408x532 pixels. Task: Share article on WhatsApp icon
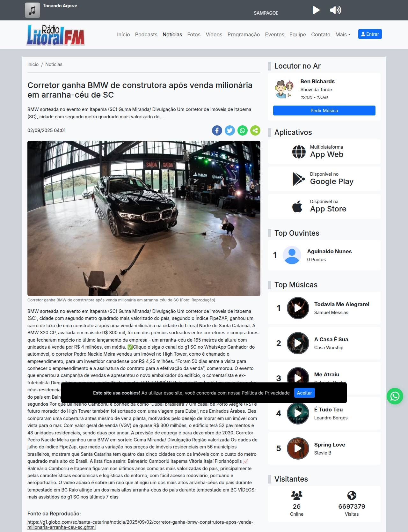(243, 130)
